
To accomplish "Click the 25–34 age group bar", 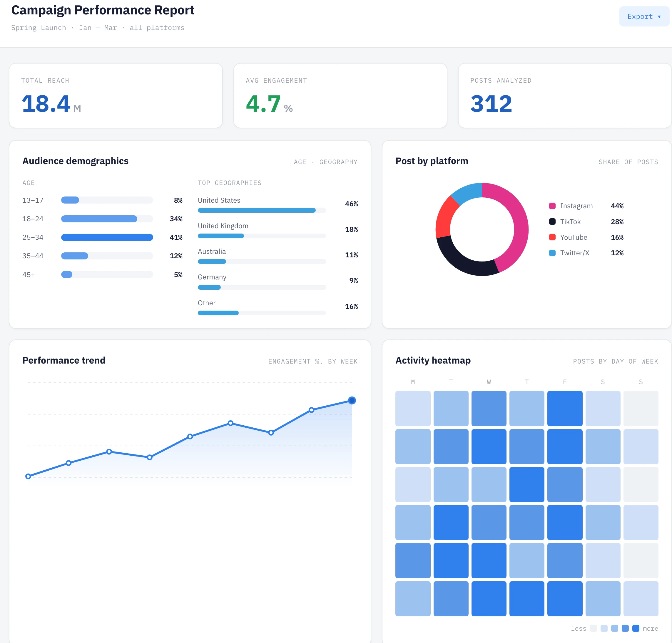I will pos(107,237).
